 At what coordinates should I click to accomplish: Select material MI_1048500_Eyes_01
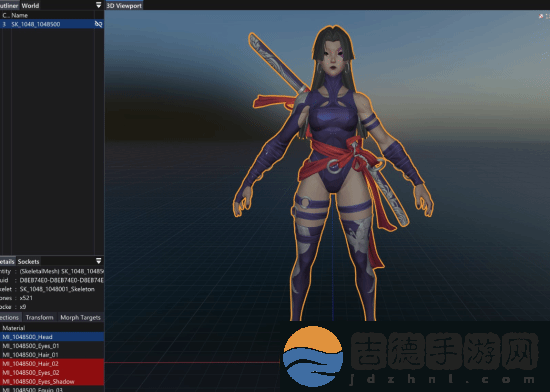click(x=52, y=346)
